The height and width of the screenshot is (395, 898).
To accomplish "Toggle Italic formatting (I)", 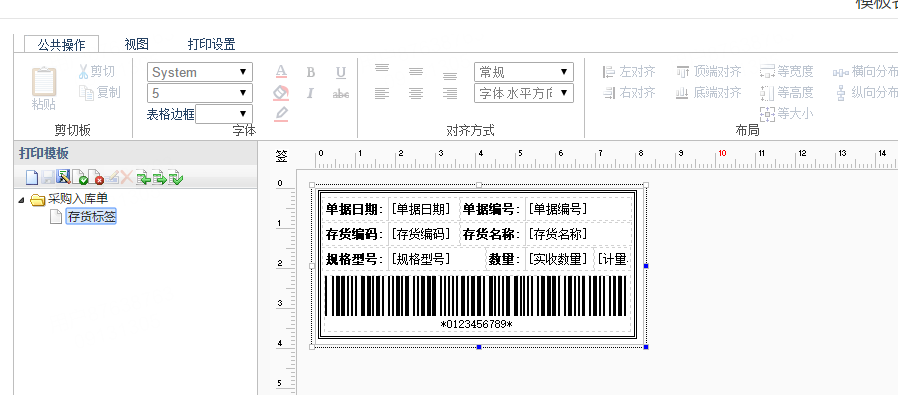I will pyautogui.click(x=310, y=93).
